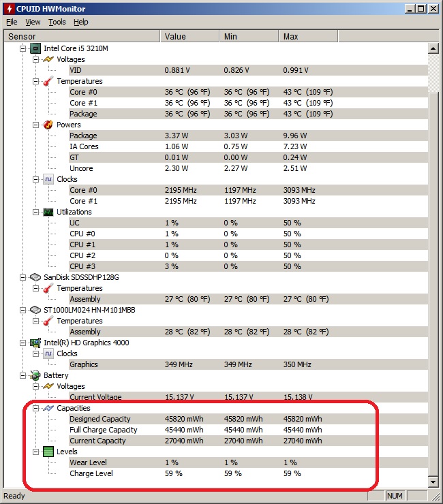Click the scrollbar down arrow

pos(433,482)
